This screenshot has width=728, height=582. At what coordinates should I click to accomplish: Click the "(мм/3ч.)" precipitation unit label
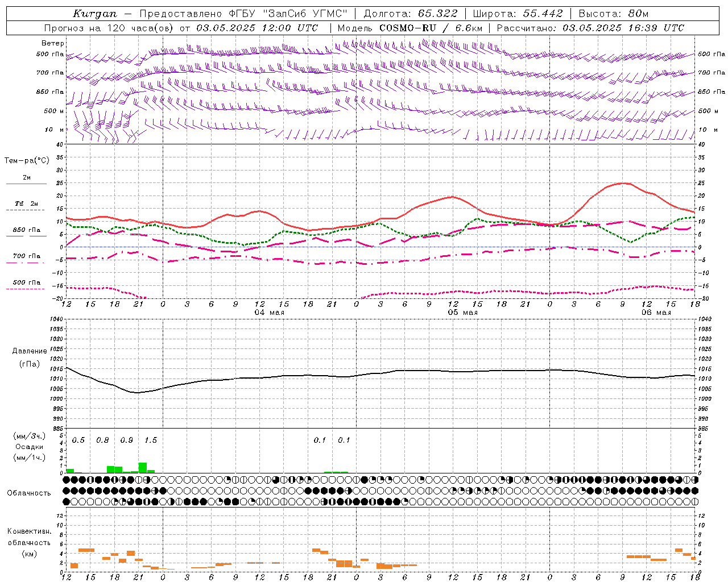(30, 436)
